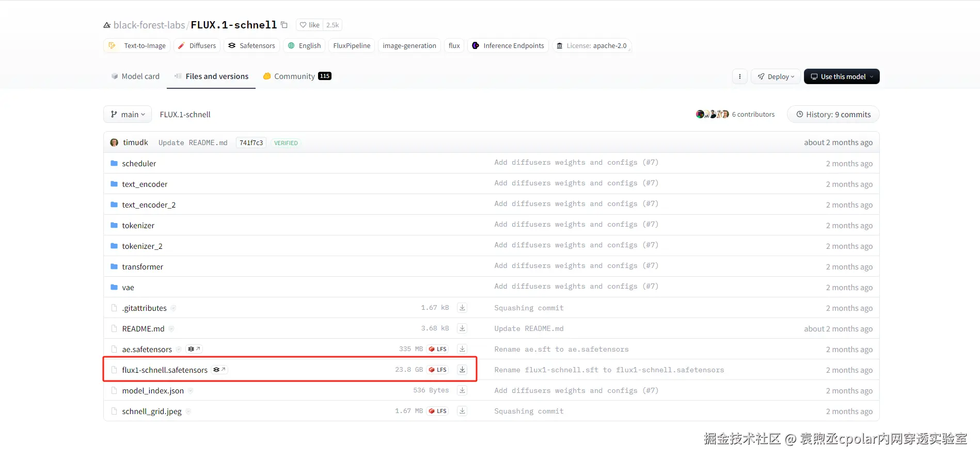Switch to the Model card tab
The image size is (980, 459).
point(135,76)
